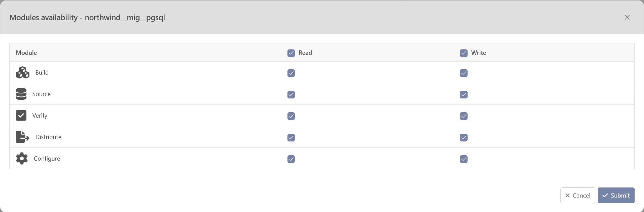The width and height of the screenshot is (644, 212).
Task: Submit the module availability changes
Action: (616, 196)
